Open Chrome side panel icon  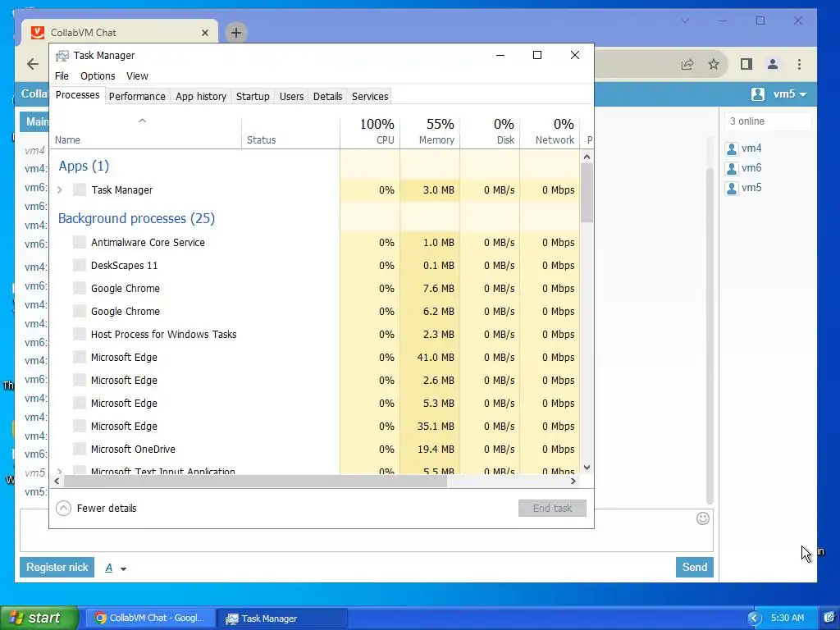pyautogui.click(x=746, y=64)
